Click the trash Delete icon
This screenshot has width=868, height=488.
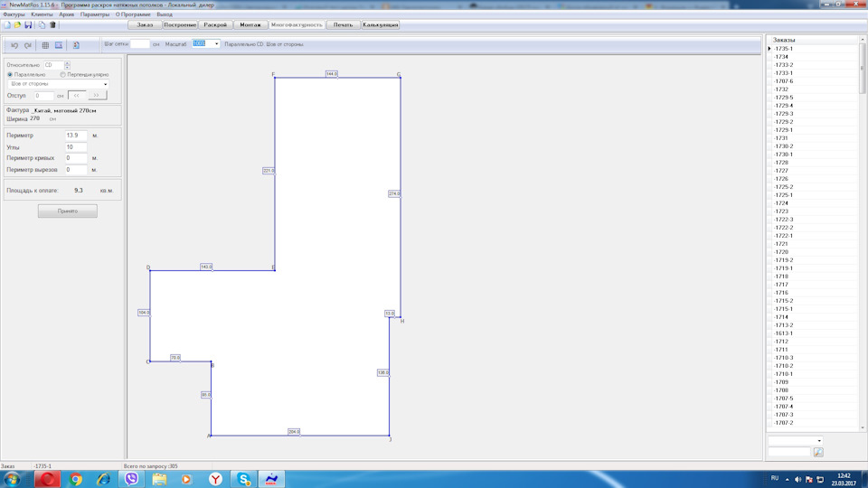[52, 25]
